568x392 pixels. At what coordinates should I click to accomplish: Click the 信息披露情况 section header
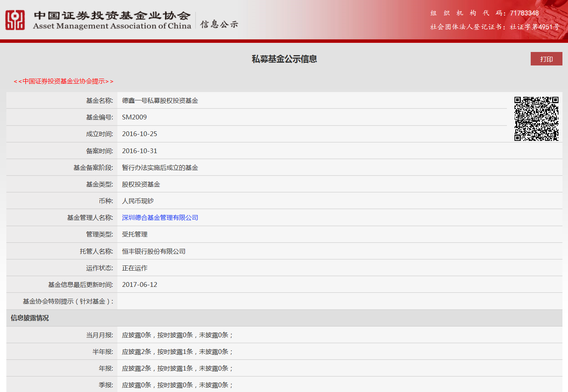pos(30,318)
